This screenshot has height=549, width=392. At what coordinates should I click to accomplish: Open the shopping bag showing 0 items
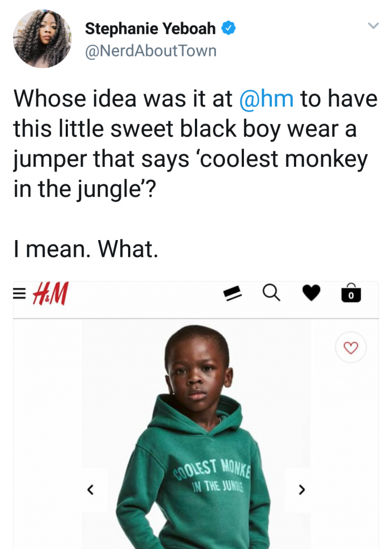point(351,293)
